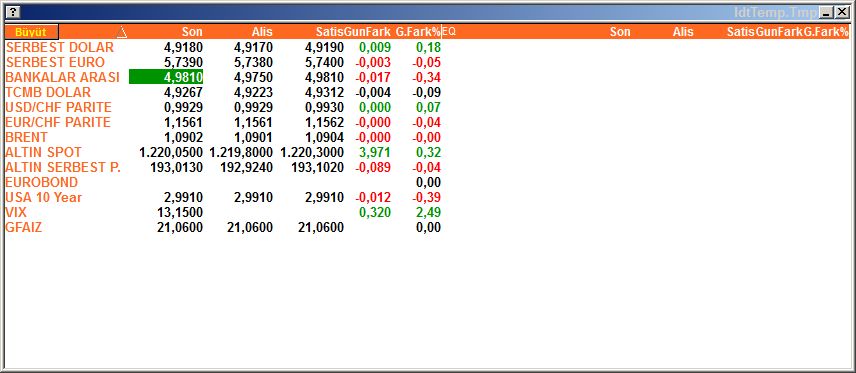
Task: Click the Büyüt button
Action: click(x=31, y=32)
